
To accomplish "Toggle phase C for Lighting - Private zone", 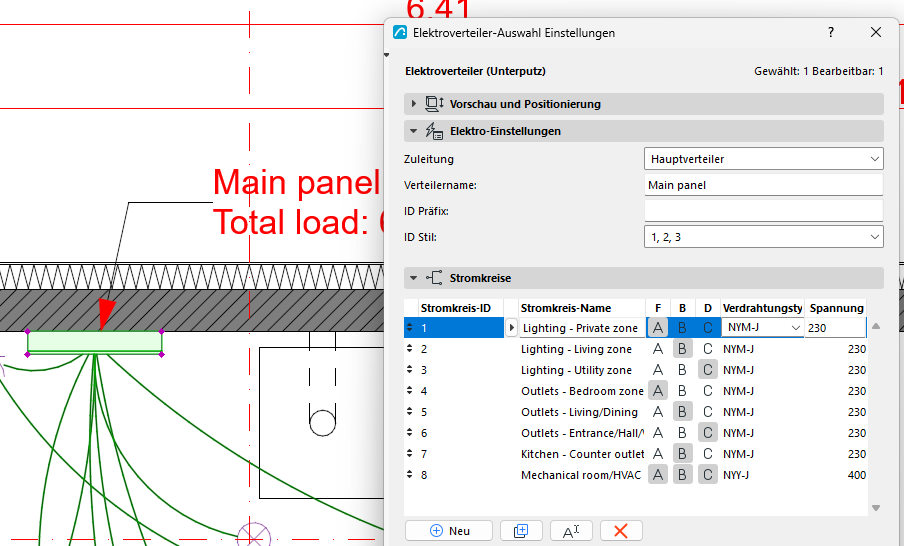I will [708, 327].
